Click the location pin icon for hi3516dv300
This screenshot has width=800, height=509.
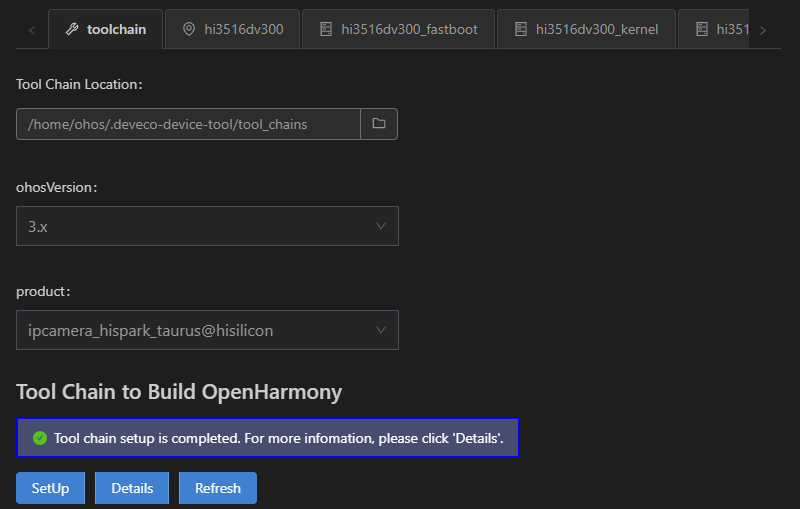click(189, 30)
